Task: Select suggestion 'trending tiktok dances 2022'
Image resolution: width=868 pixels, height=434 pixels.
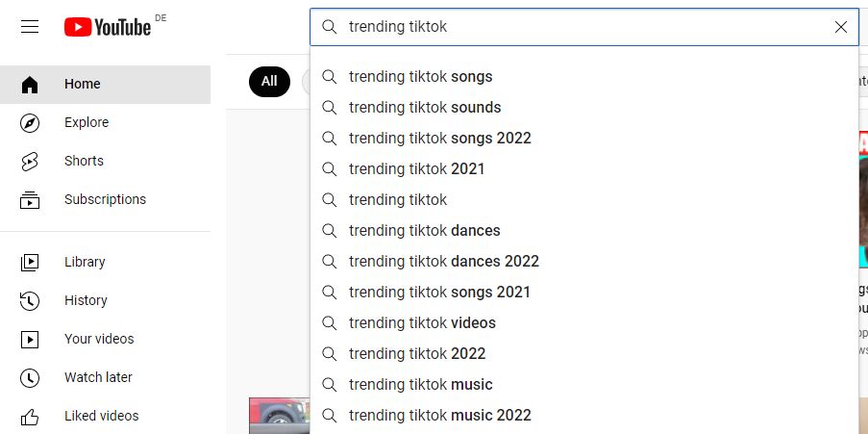Action: point(443,261)
